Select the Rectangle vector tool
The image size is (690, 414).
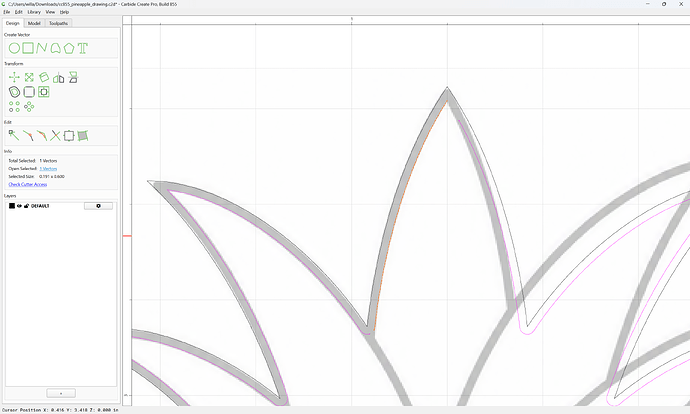click(28, 48)
